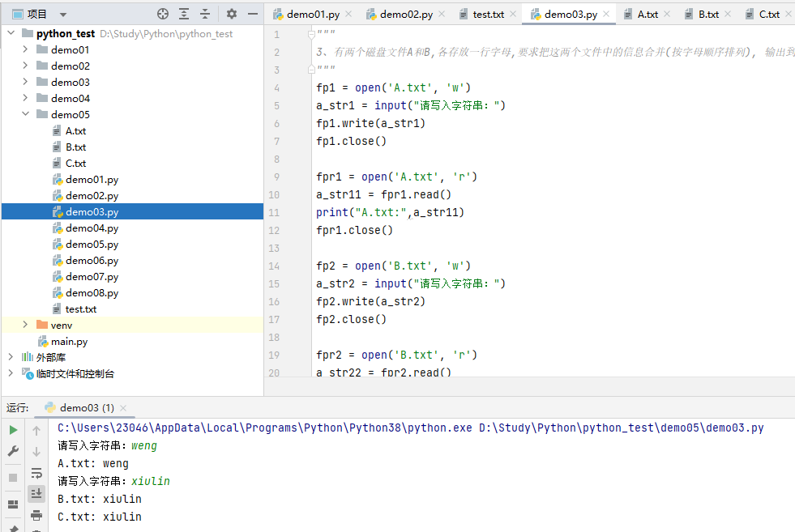Hide the Project panel with minus icon
This screenshot has height=532, width=795.
253,15
